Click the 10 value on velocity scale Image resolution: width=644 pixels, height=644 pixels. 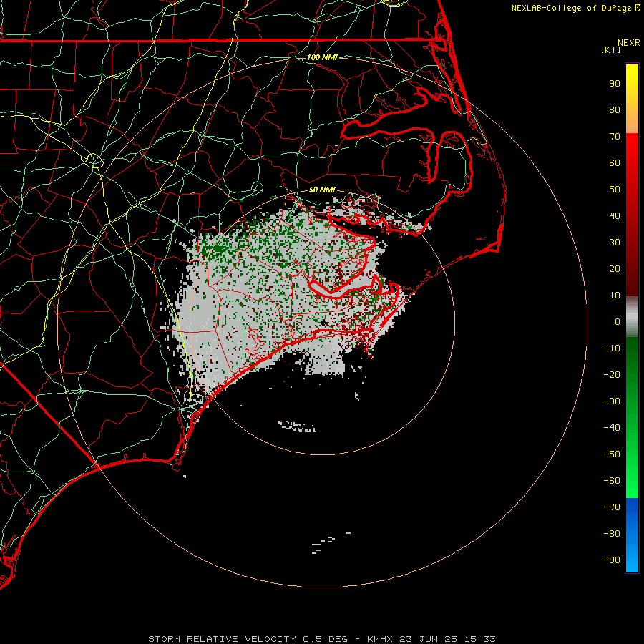(615, 296)
